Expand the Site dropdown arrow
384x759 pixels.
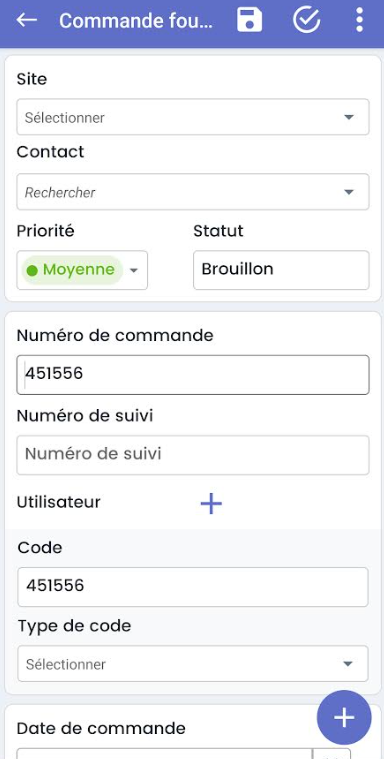point(349,117)
